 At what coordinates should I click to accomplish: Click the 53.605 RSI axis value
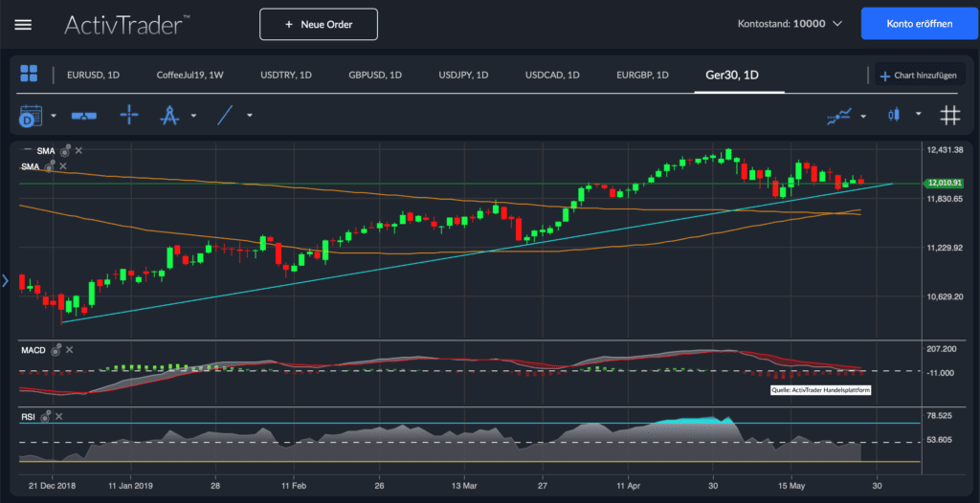click(940, 440)
